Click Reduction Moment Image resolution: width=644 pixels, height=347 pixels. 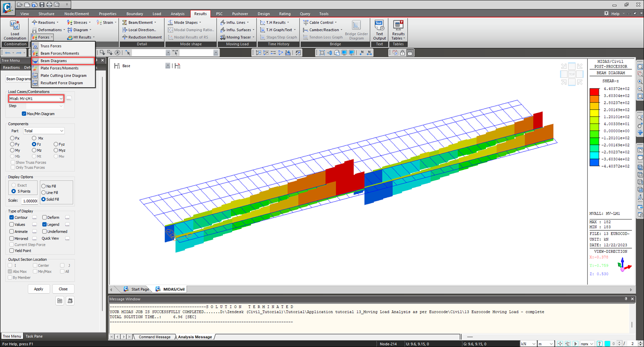coord(142,37)
